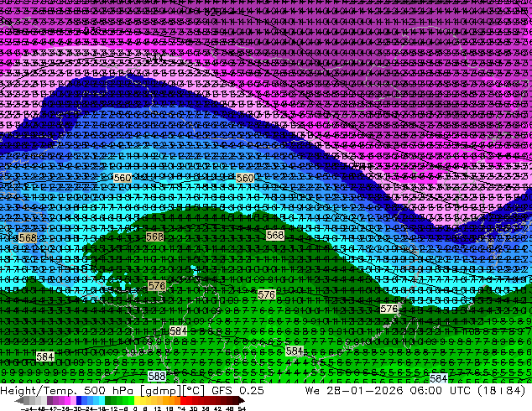This screenshot has width=532, height=411.
Task: Click the cyan legend swatch at -18
Action: tap(102, 400)
